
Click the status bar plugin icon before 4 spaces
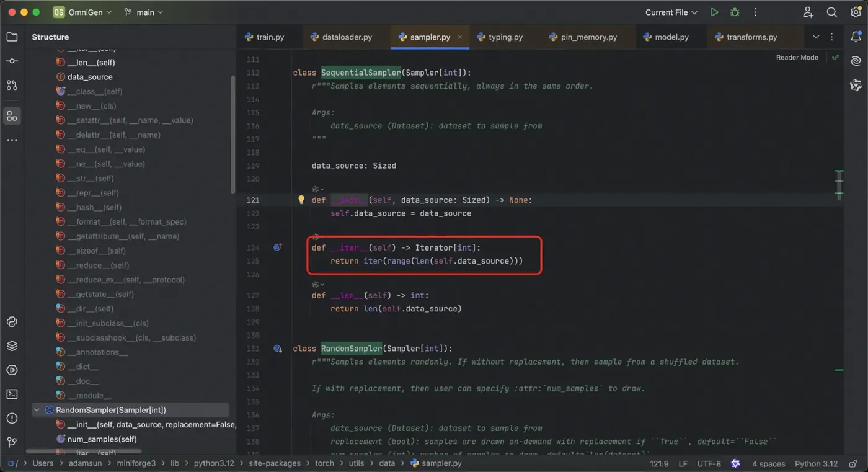pos(735,463)
